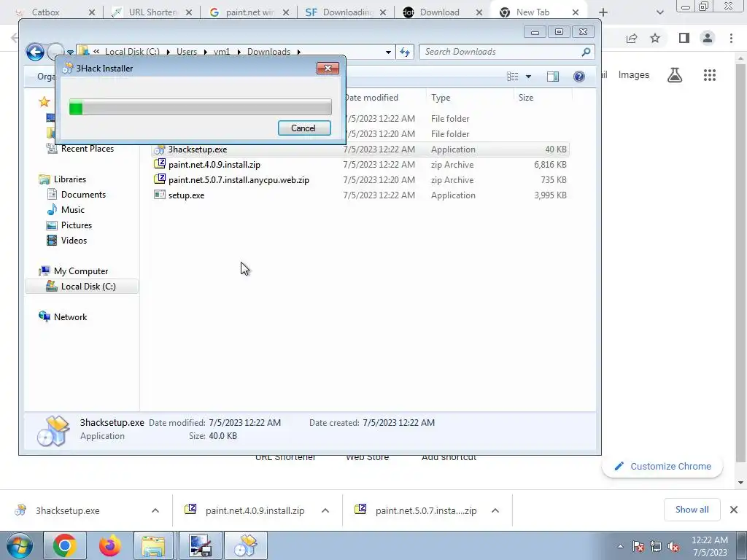Switch to the Download tab
This screenshot has width=747, height=560.
pyautogui.click(x=439, y=12)
